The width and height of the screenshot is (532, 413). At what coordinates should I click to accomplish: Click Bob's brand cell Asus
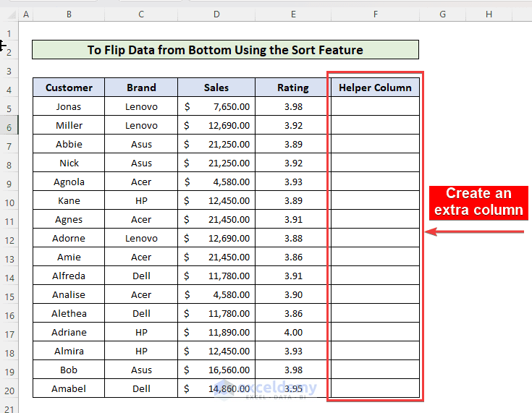pyautogui.click(x=141, y=370)
